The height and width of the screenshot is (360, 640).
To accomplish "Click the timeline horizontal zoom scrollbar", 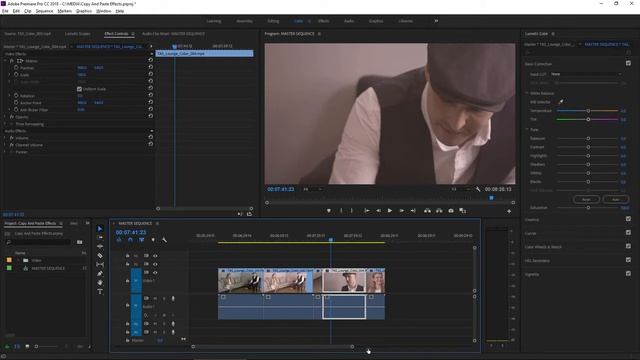I will tap(273, 347).
